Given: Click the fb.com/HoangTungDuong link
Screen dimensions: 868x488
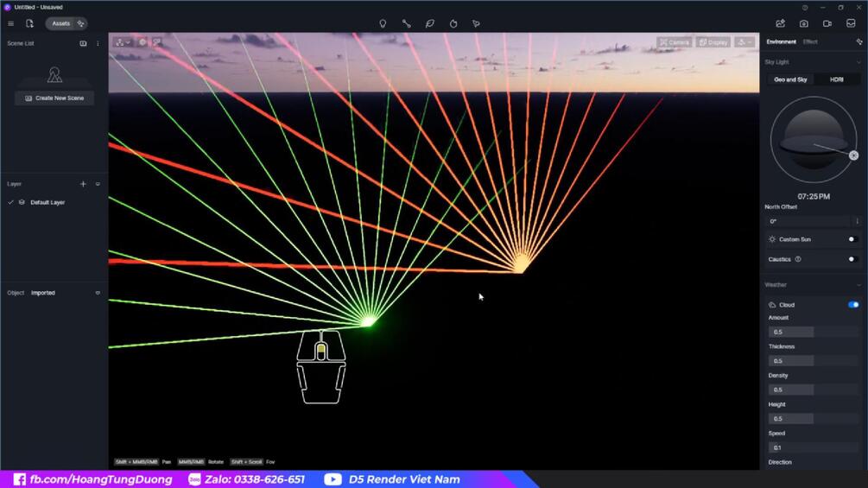Looking at the screenshot, I should (x=101, y=479).
